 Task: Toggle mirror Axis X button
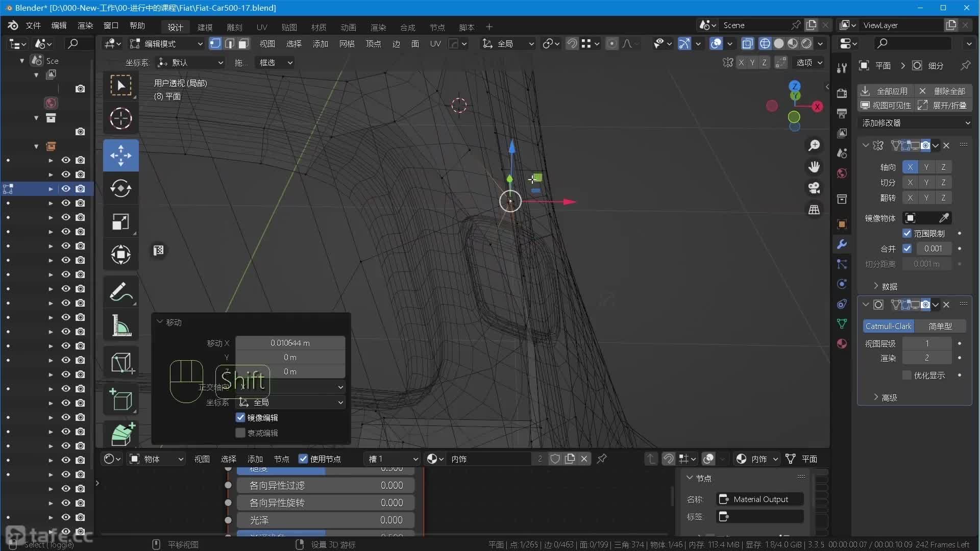point(910,167)
